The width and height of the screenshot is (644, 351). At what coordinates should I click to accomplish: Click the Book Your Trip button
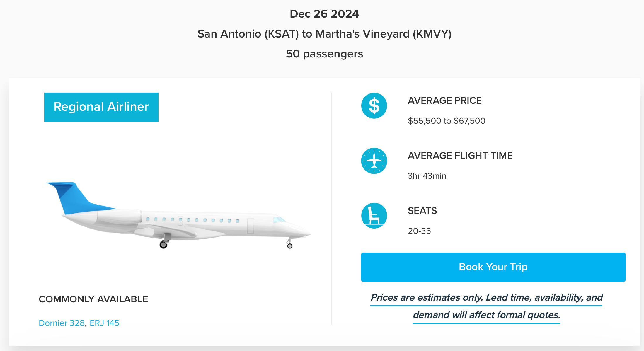point(493,267)
